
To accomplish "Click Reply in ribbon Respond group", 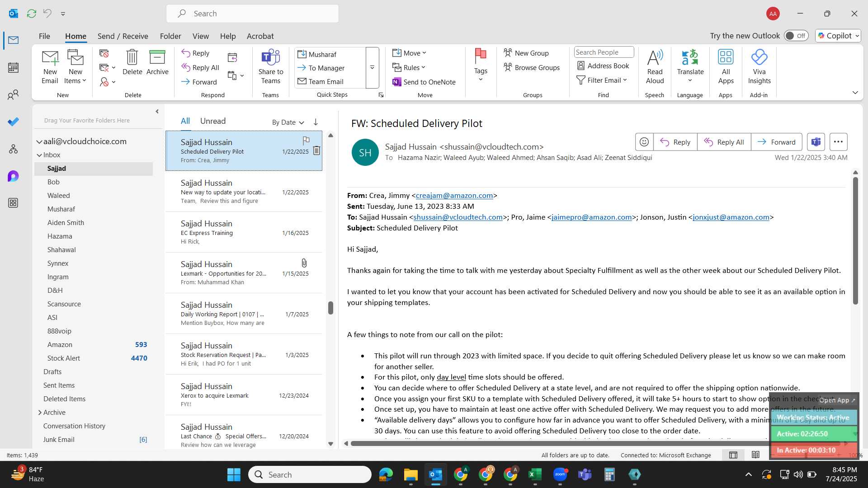I will point(195,53).
